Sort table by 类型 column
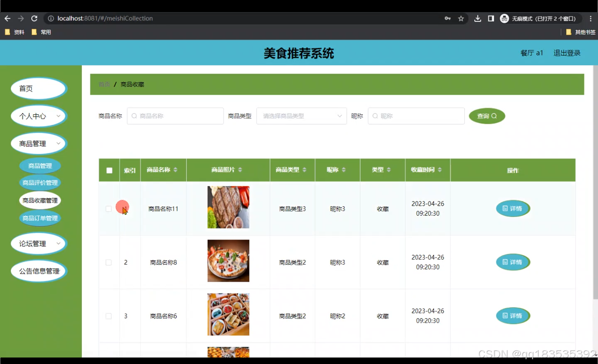 click(389, 170)
